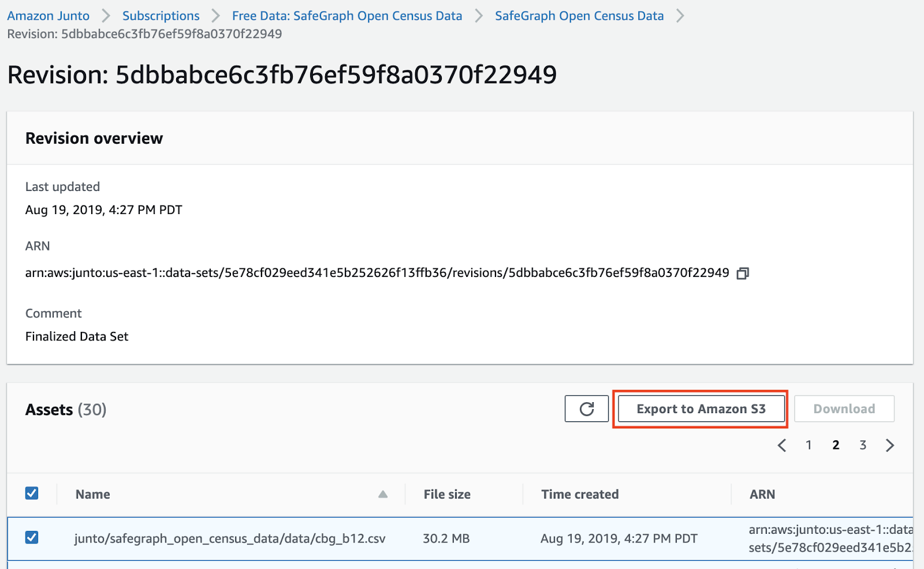Go to previous assets page arrow
Screen dimensions: 924x569
(x=782, y=446)
